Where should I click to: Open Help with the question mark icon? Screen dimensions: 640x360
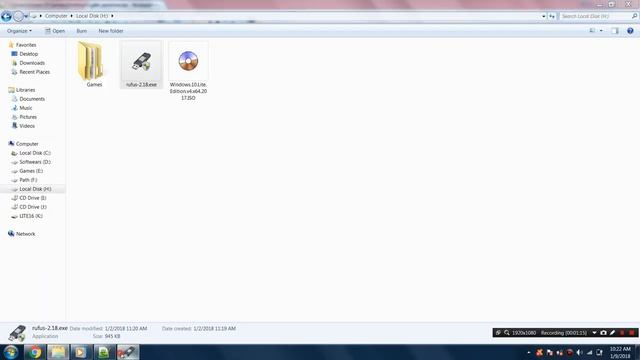coord(630,31)
